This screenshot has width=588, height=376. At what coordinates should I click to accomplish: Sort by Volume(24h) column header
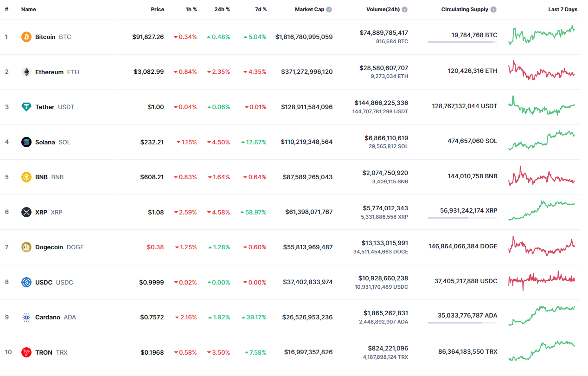(383, 9)
